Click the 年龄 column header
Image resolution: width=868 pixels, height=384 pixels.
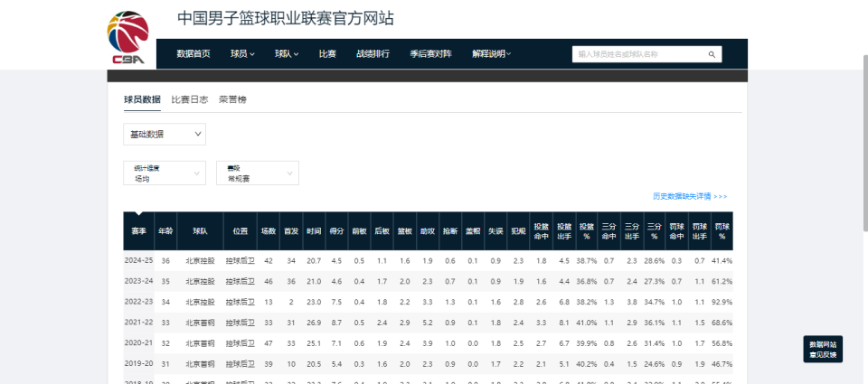click(x=165, y=231)
